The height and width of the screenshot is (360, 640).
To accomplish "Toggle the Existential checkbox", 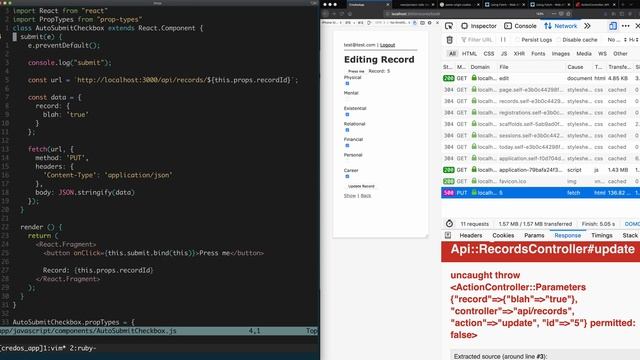I will pos(347,114).
